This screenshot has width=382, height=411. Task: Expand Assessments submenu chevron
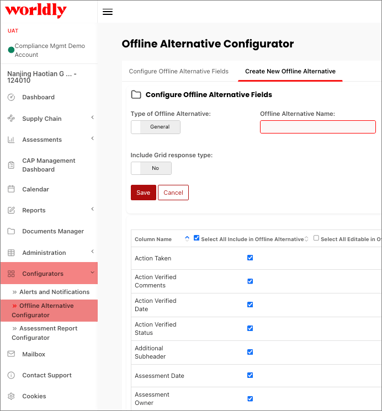click(92, 138)
